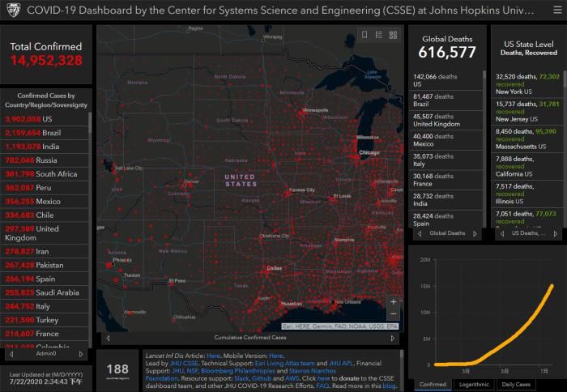567x392 pixels.
Task: Zoom in on the map
Action: (x=394, y=301)
